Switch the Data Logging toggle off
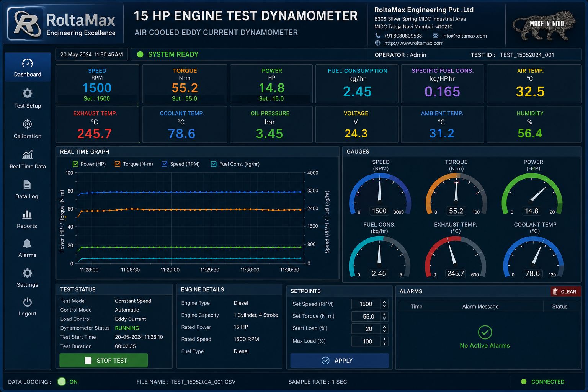Image resolution: width=588 pixels, height=392 pixels. (x=62, y=381)
